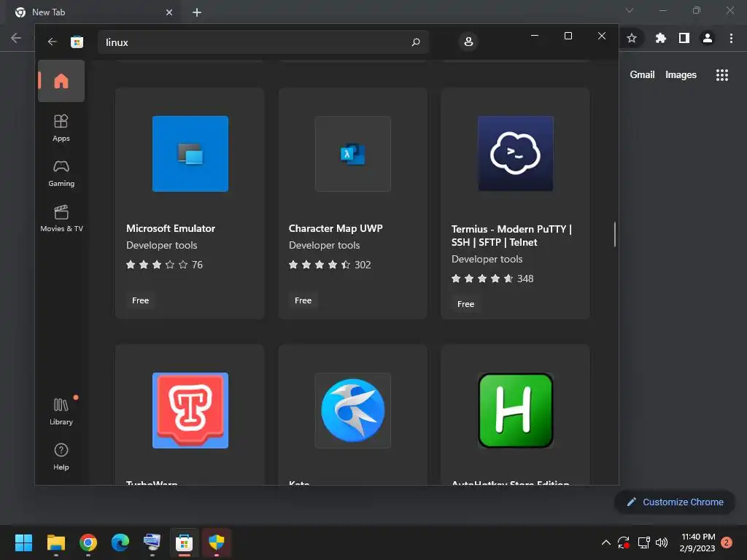This screenshot has height=560, width=747.
Task: Select the 'New Tab' Chrome tab
Action: pos(94,12)
